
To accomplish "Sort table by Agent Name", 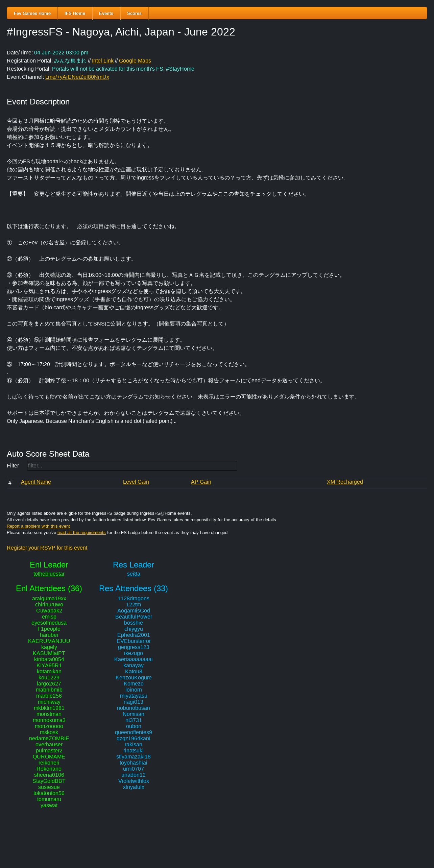I will coord(36,482).
